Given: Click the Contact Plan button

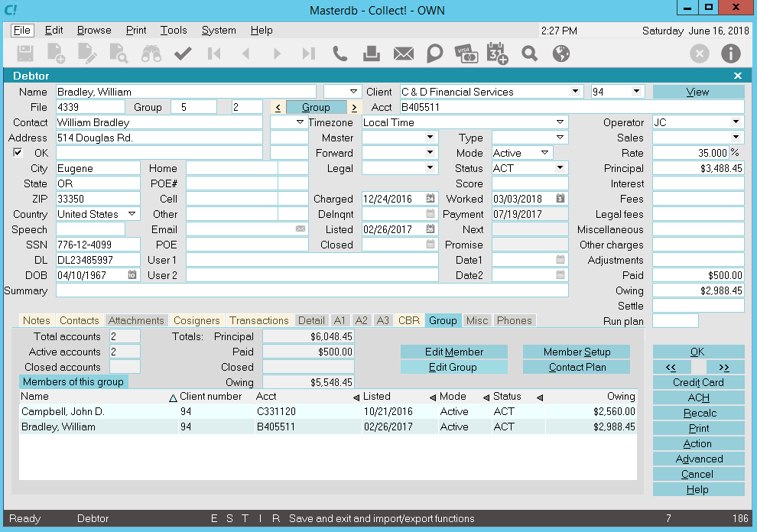Looking at the screenshot, I should tap(577, 367).
